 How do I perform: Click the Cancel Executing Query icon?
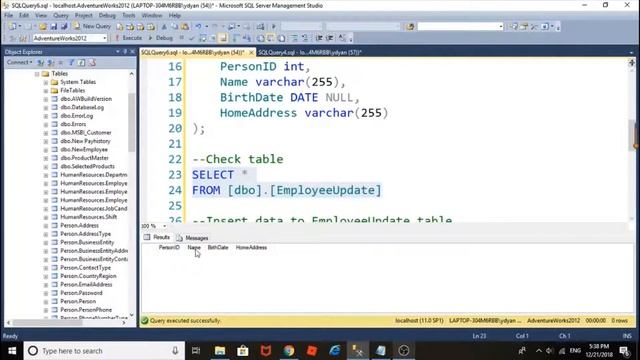click(182, 38)
